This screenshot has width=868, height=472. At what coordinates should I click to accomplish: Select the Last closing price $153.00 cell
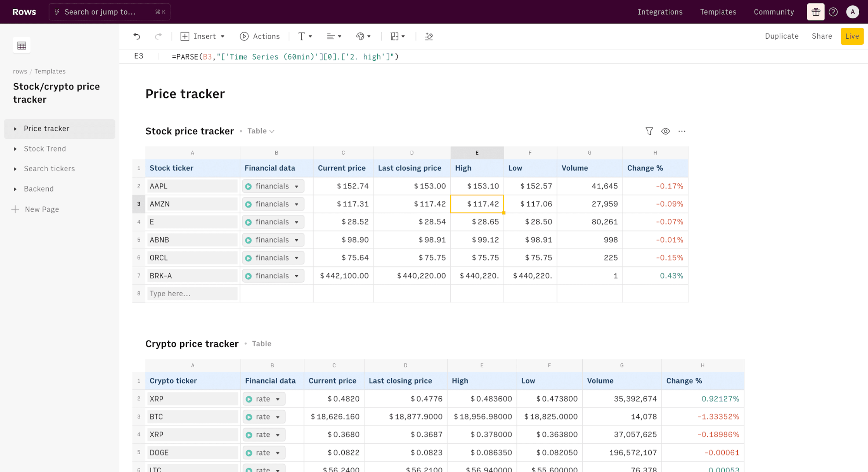(412, 186)
